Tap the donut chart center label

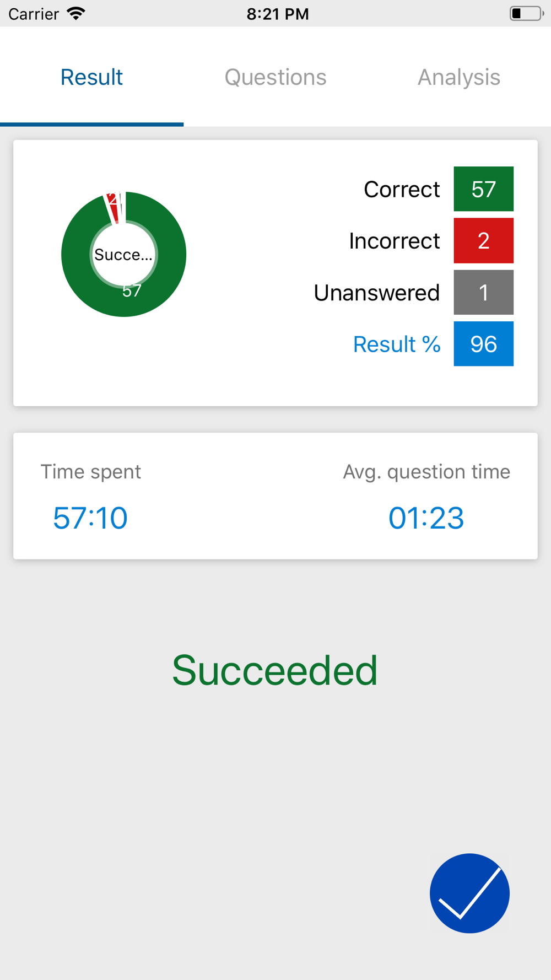(x=123, y=255)
